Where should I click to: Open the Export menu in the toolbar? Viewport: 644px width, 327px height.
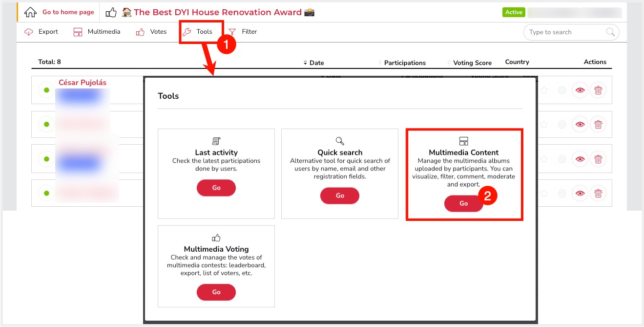42,32
